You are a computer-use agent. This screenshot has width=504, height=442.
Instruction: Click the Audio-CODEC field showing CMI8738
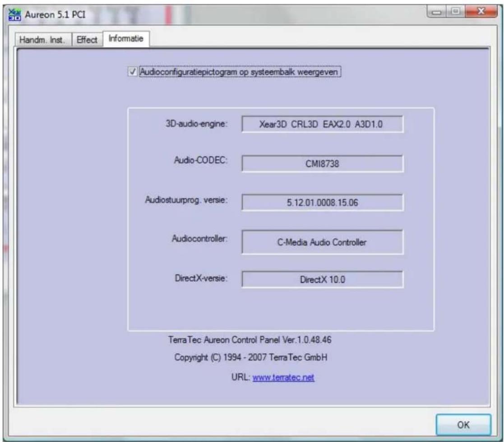pos(322,164)
